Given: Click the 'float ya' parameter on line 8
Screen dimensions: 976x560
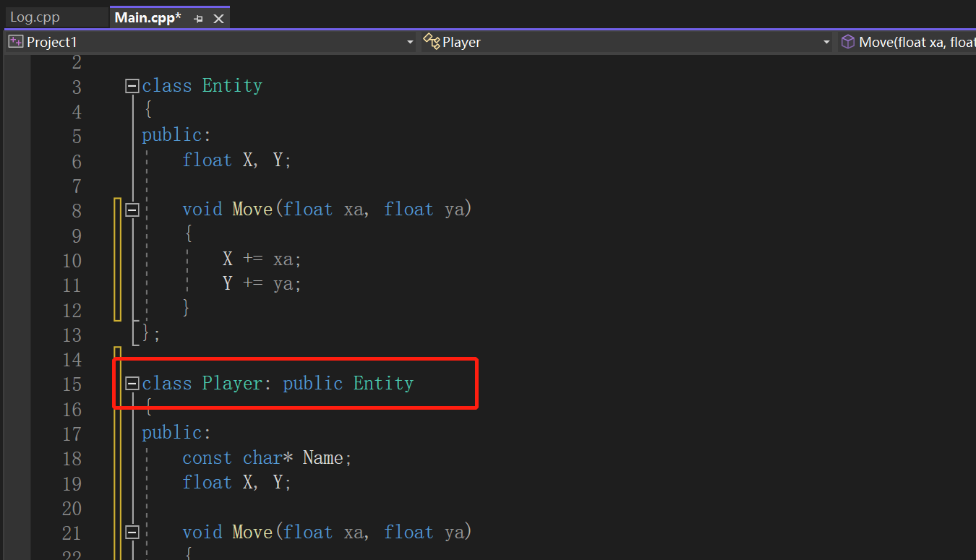Looking at the screenshot, I should click(424, 210).
